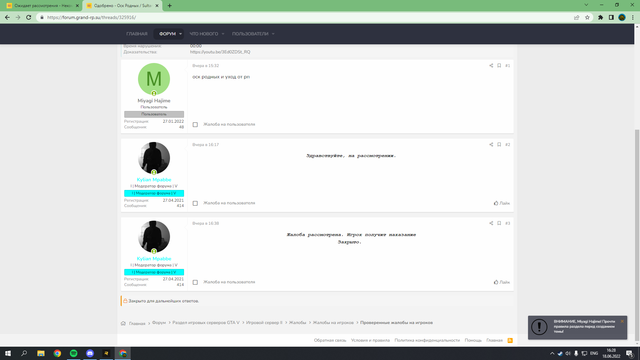Tick the checkbox in post #3

[195, 282]
